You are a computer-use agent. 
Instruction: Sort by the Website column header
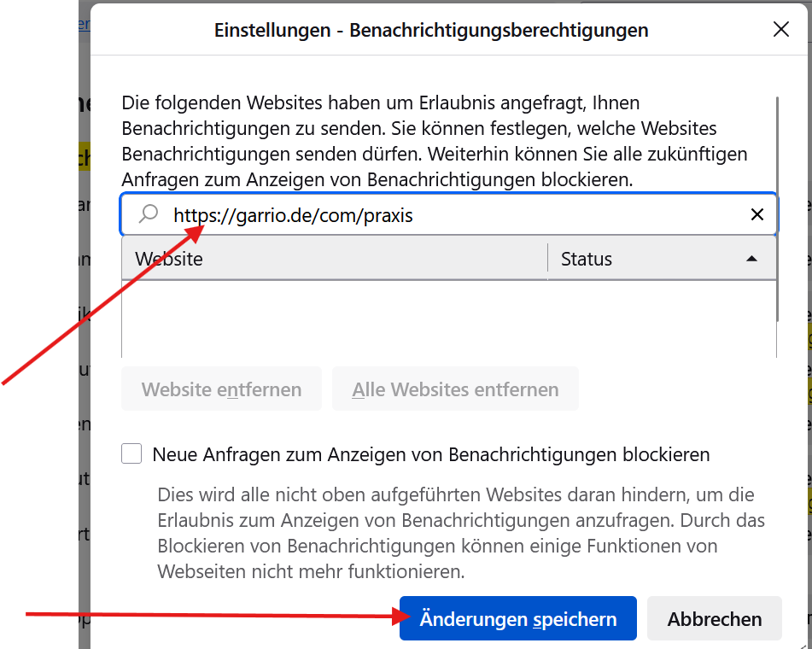pos(335,259)
